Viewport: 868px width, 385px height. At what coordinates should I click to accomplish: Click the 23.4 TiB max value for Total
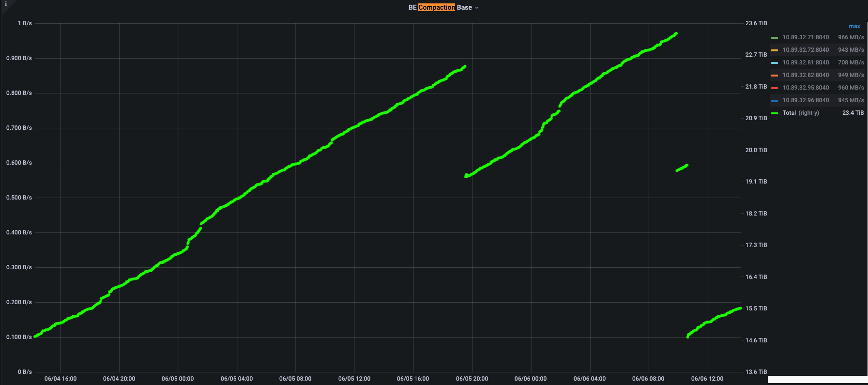[853, 113]
